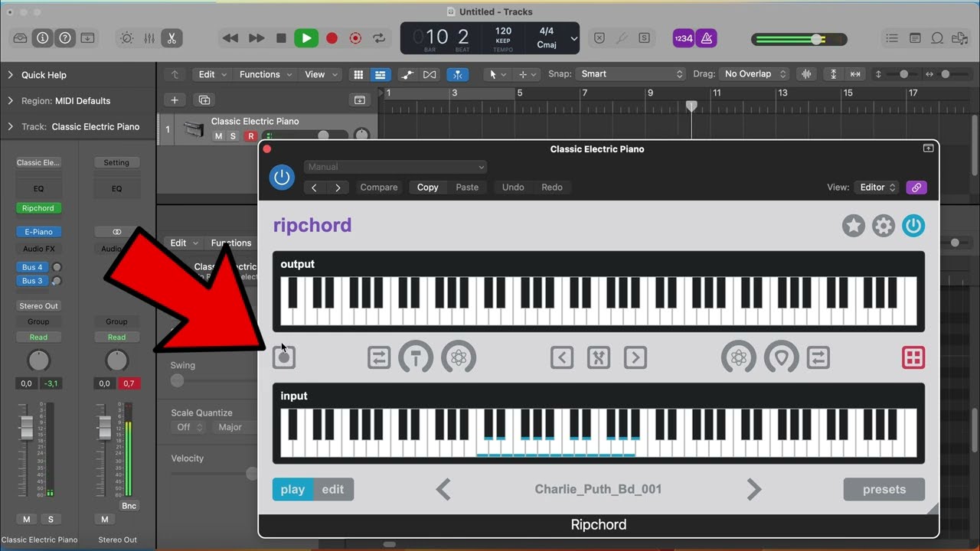Open the Manual preset dropdown

click(395, 167)
